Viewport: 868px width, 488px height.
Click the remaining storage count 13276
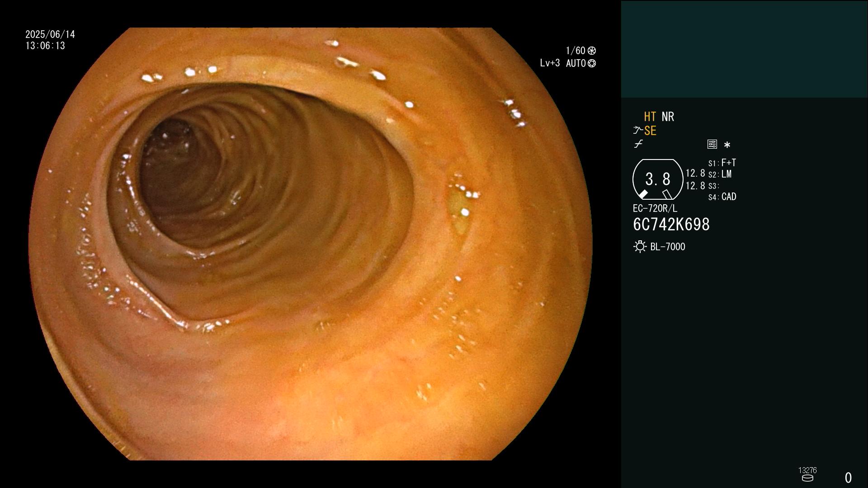pyautogui.click(x=807, y=470)
